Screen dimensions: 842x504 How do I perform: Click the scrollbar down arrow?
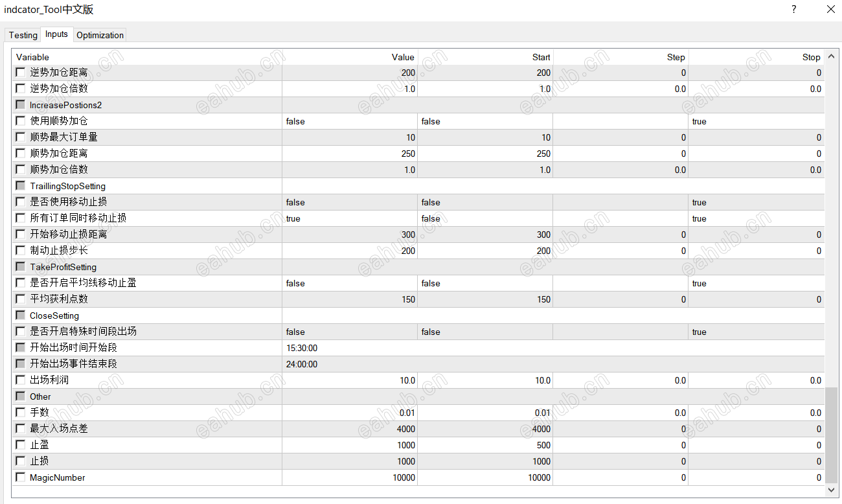[x=830, y=491]
